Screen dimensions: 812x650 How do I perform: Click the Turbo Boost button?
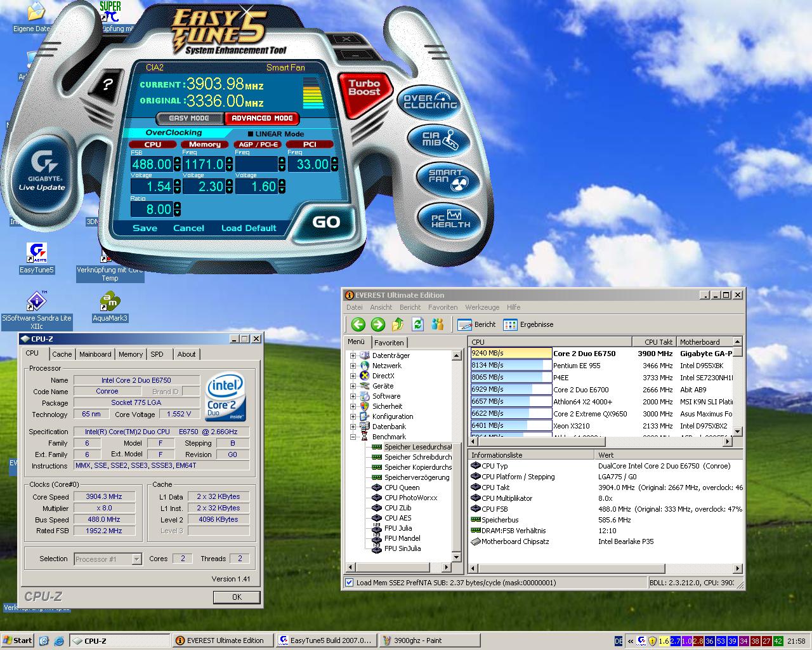363,88
